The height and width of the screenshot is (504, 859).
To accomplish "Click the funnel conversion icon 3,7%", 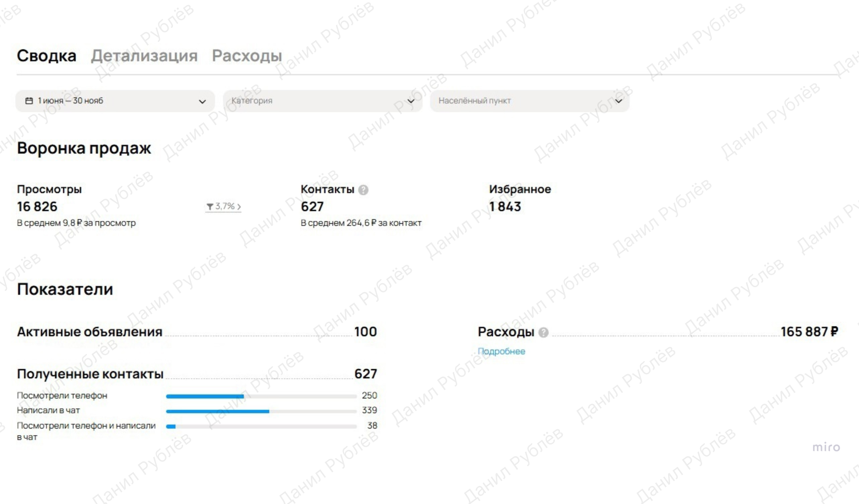I will click(x=210, y=207).
